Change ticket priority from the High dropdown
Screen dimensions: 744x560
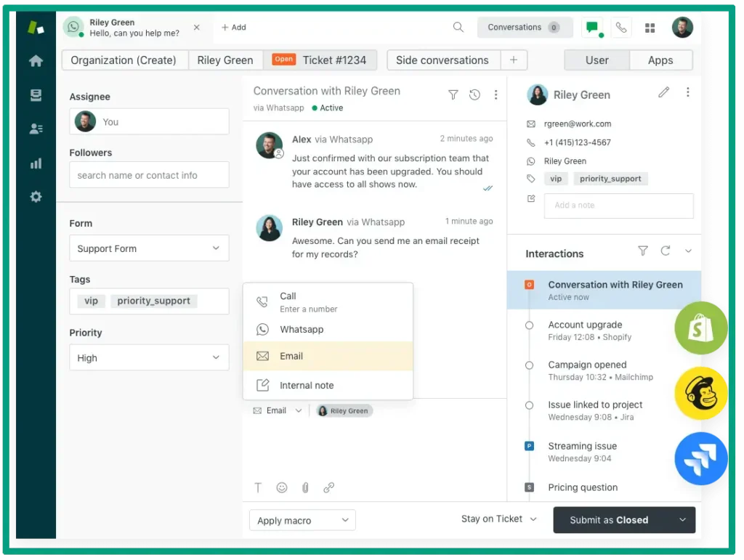[148, 357]
